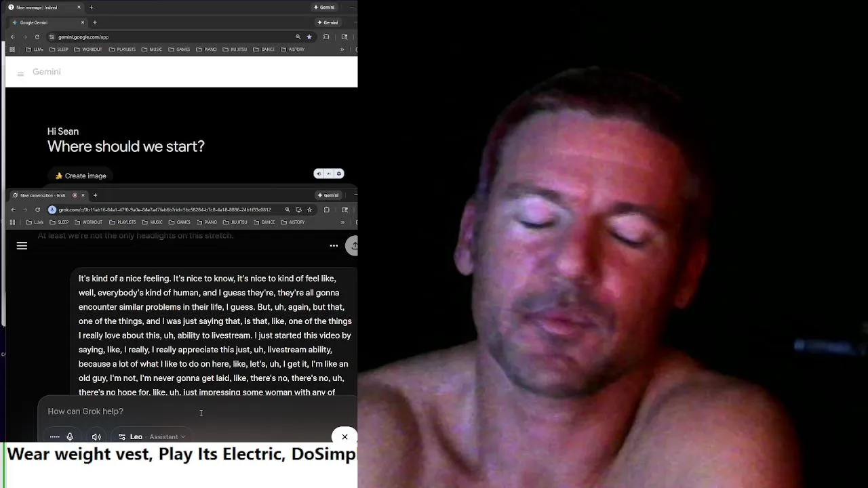This screenshot has height=488, width=868.
Task: Go back in the Gemini browser window
Action: click(x=13, y=37)
